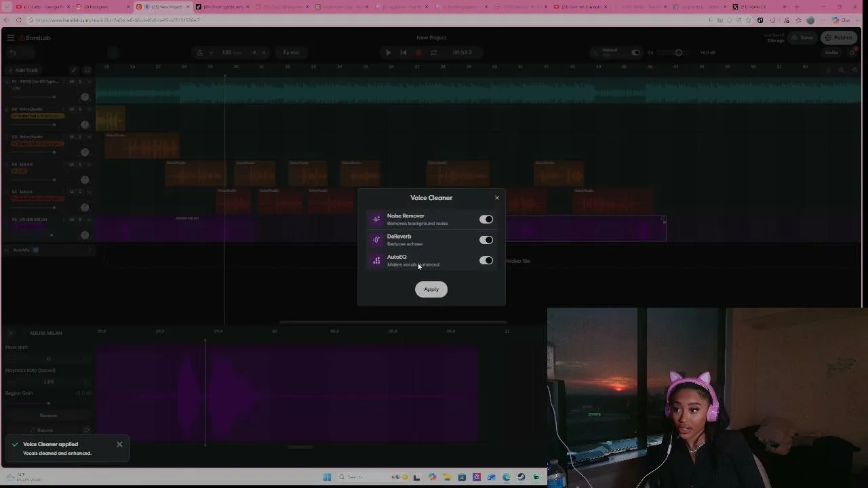The height and width of the screenshot is (488, 868).
Task: Toggle the mastering preset switch
Action: (635, 53)
